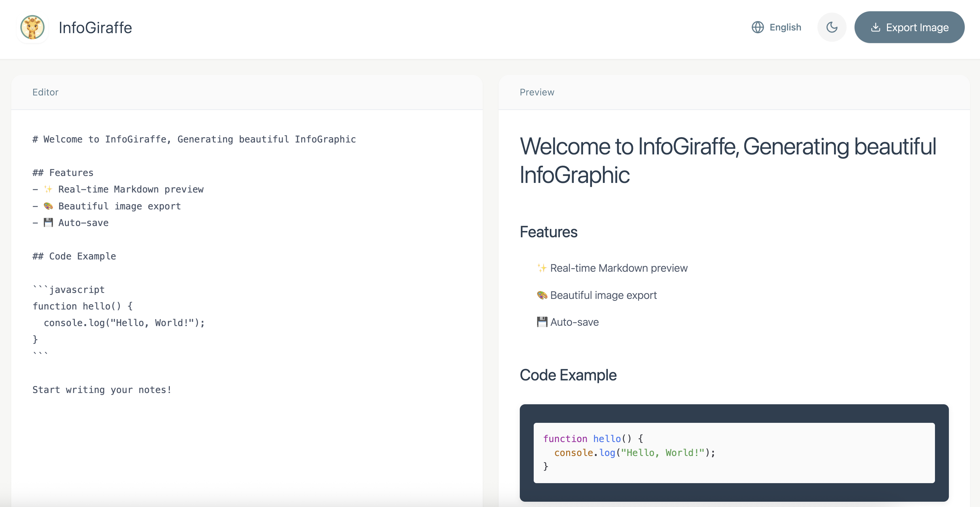This screenshot has width=980, height=507.
Task: Click the palette emoji in preview list
Action: coord(542,295)
